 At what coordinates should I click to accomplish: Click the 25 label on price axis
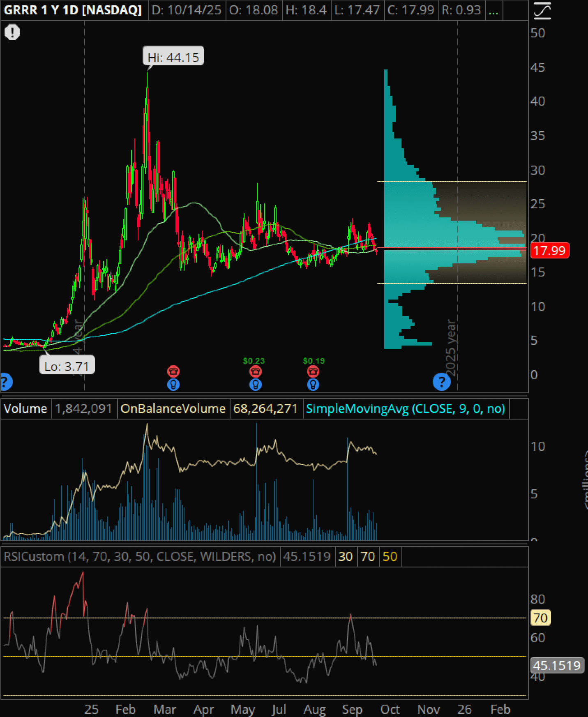click(x=538, y=204)
